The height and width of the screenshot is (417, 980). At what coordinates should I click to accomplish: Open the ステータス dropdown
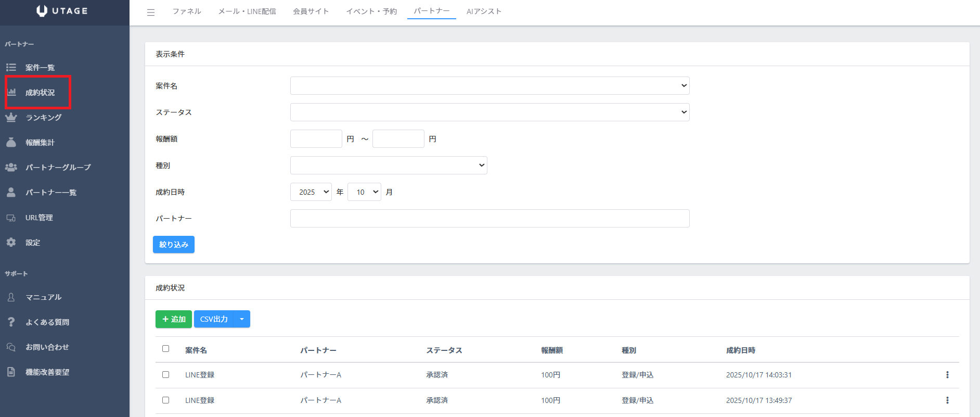(489, 112)
